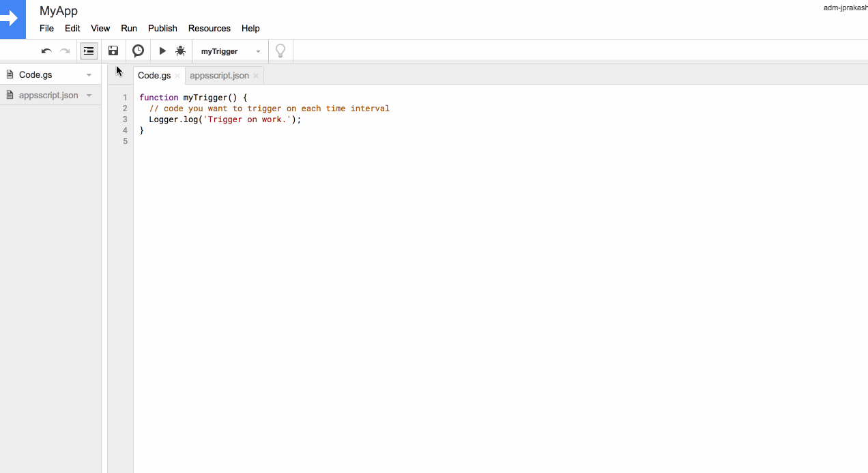The height and width of the screenshot is (473, 868).
Task: Run the script with the play icon
Action: coord(162,51)
